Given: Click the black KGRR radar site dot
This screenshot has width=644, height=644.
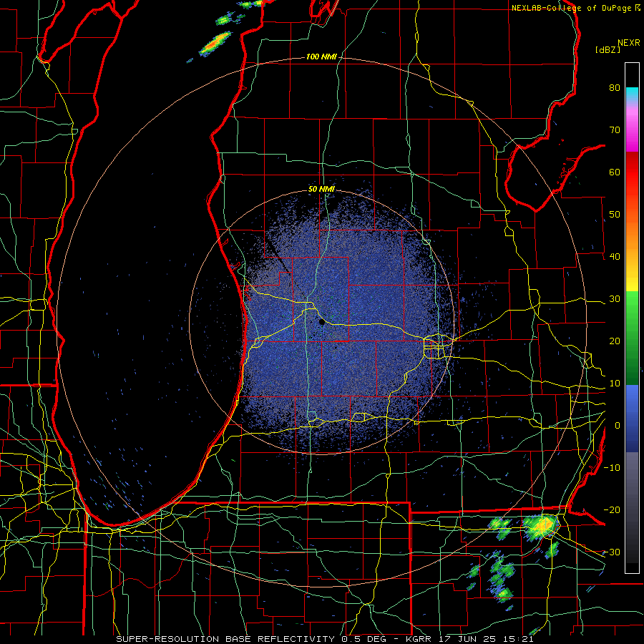Looking at the screenshot, I should [x=322, y=323].
